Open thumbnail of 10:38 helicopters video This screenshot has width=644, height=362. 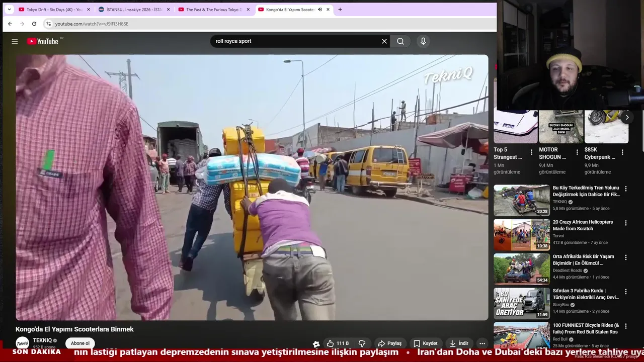pyautogui.click(x=522, y=235)
